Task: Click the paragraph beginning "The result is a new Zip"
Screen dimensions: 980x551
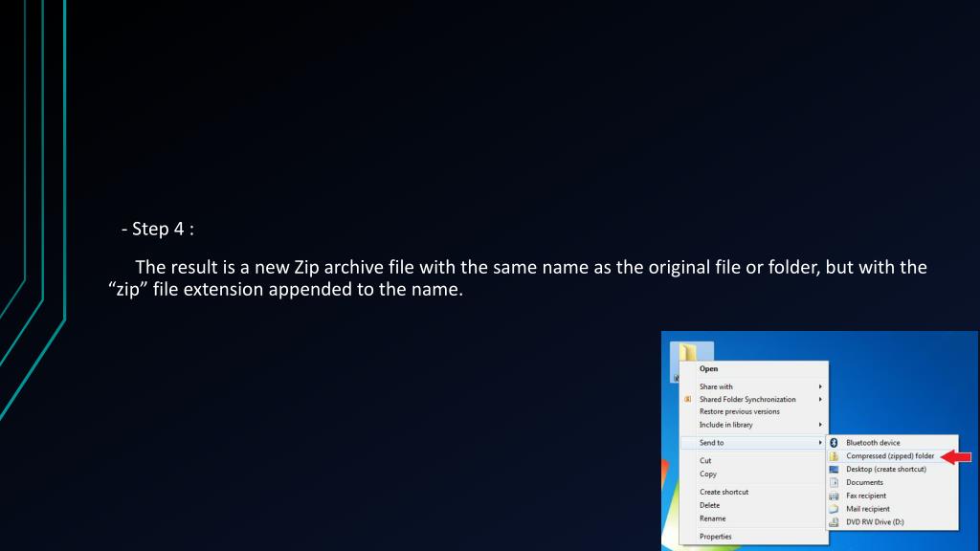Action: click(518, 278)
